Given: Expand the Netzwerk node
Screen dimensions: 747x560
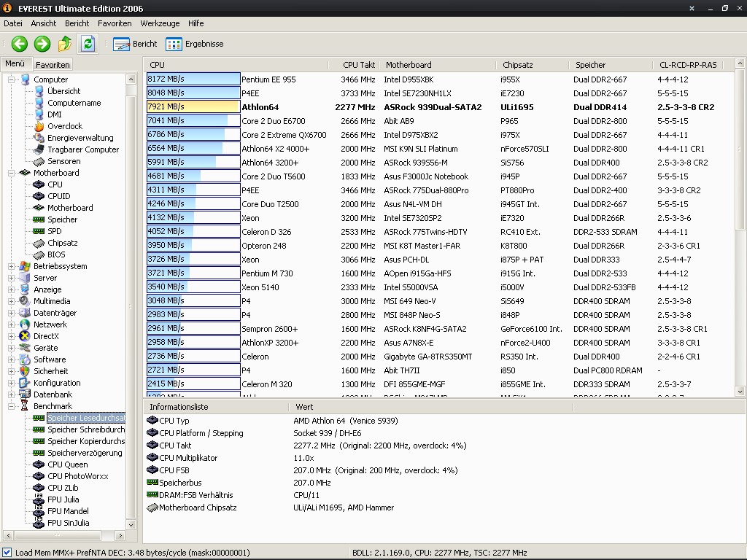Looking at the screenshot, I should click(x=11, y=324).
